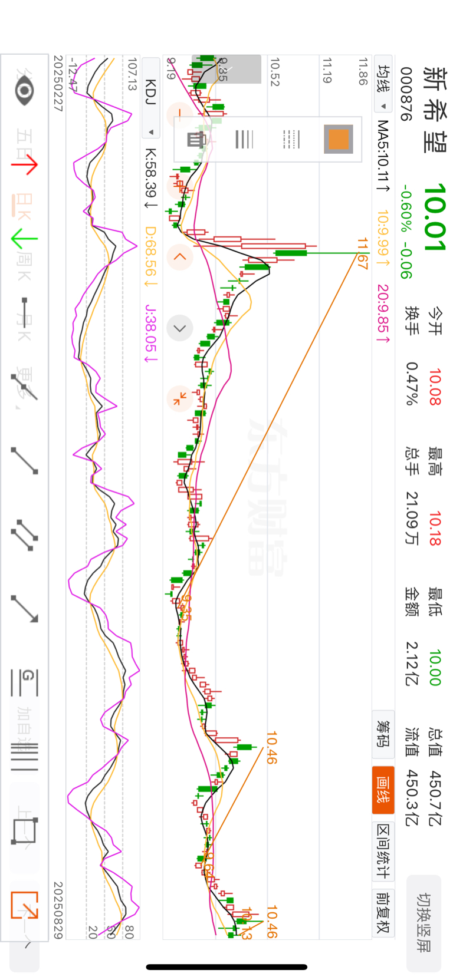Choose the dashed line style option

pos(291,139)
